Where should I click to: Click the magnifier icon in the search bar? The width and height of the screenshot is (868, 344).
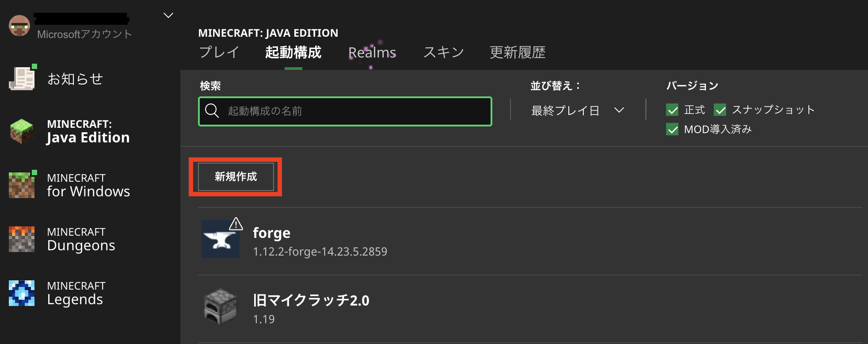click(x=212, y=111)
